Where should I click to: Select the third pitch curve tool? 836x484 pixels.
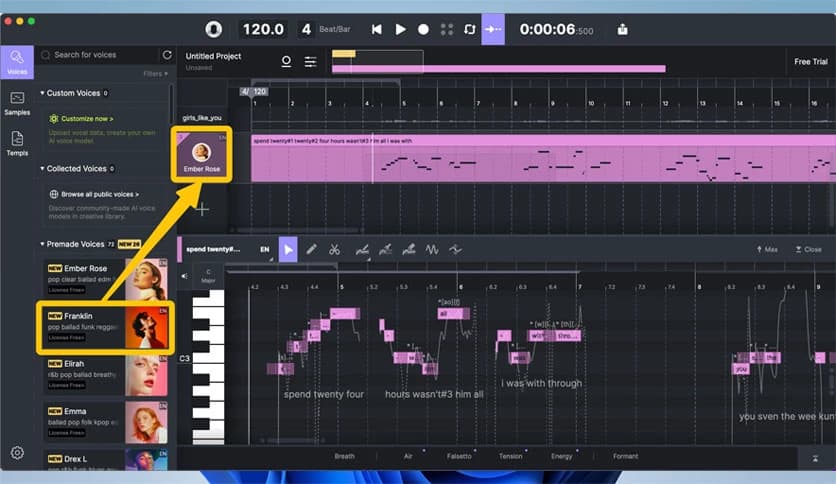pyautogui.click(x=409, y=249)
